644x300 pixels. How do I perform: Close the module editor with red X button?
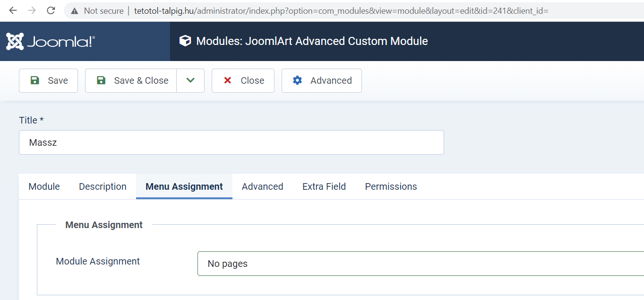coord(243,80)
